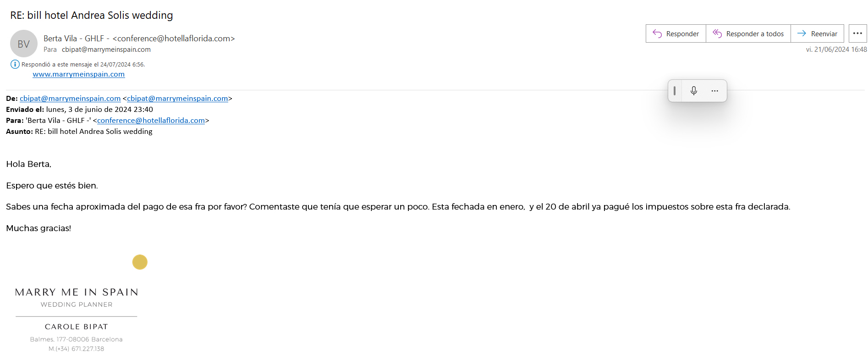The image size is (868, 360).
Task: Open dictation toolbar more options ellipsis
Action: click(x=714, y=91)
